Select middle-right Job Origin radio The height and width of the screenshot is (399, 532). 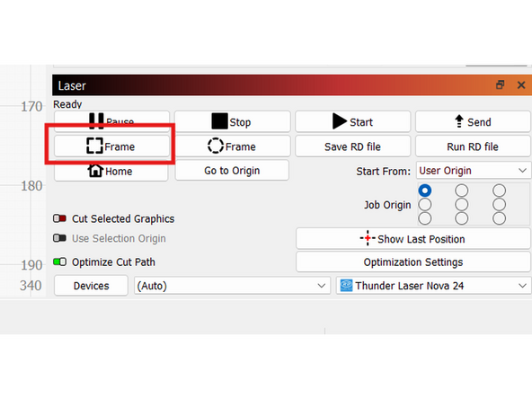[x=499, y=204]
